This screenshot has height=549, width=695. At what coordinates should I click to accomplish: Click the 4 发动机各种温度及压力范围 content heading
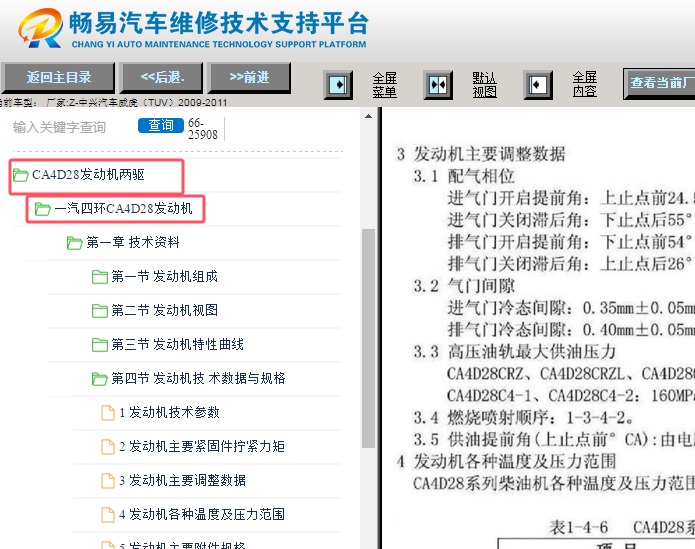click(506, 462)
